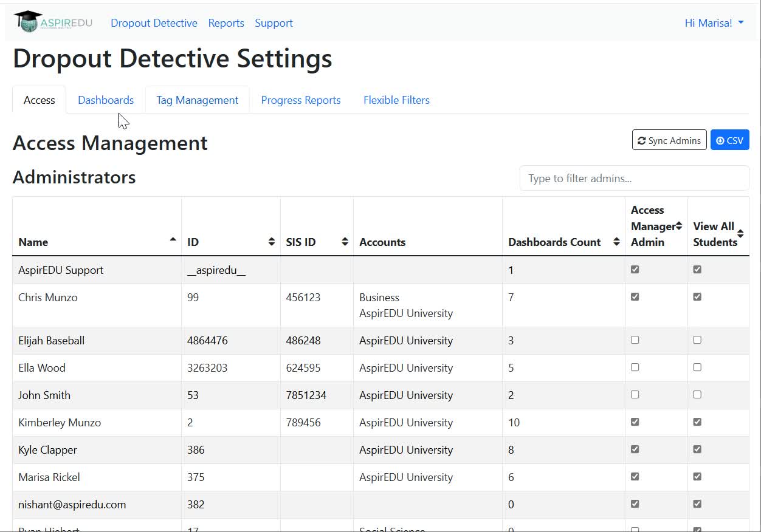Click the sort arrows in Name column header

[x=173, y=239]
